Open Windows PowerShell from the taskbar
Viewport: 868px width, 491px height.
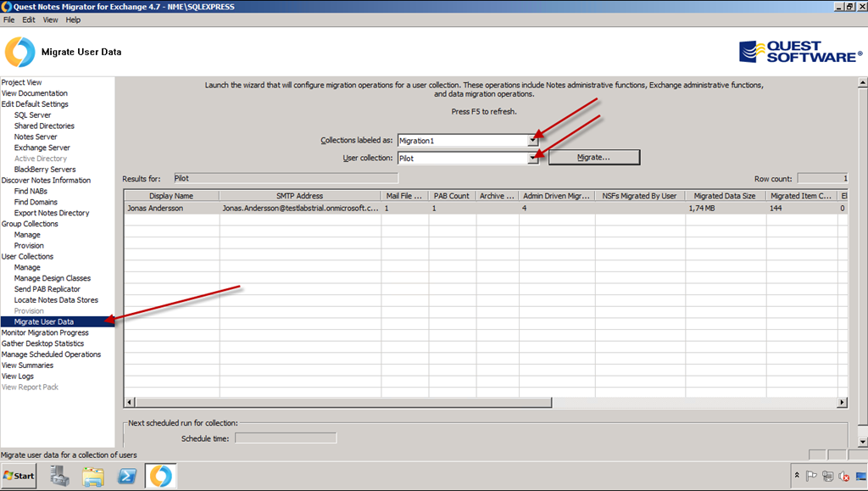[127, 476]
